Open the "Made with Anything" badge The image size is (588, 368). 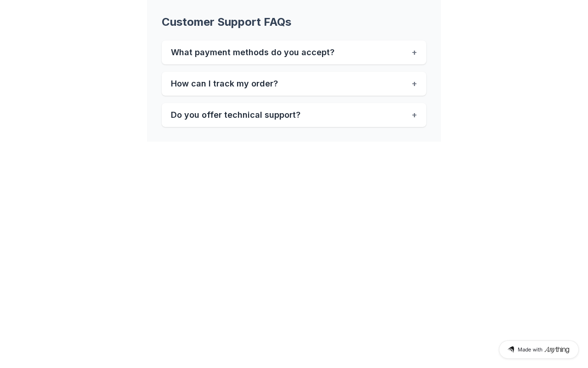538,350
